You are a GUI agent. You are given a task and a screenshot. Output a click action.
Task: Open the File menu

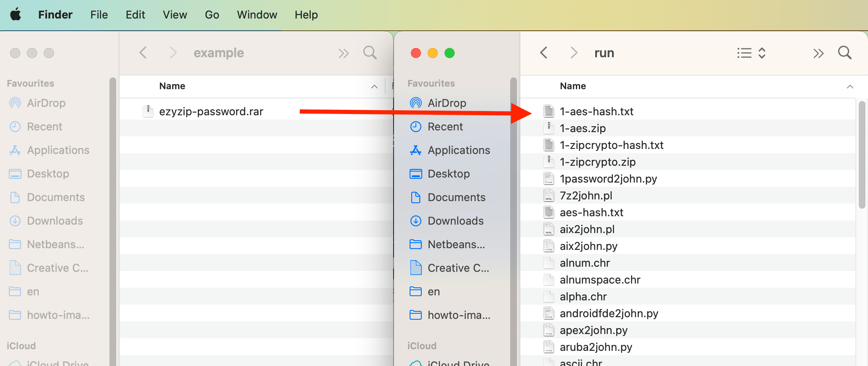[99, 15]
